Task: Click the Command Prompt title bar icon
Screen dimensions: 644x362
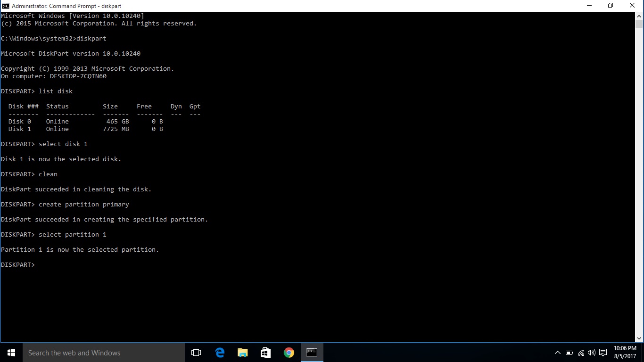Action: 5,6
